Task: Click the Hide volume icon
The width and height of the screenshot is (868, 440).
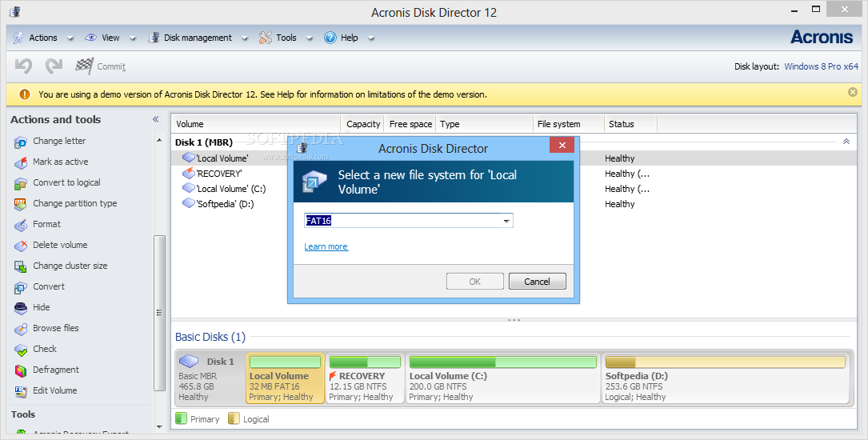Action: (21, 308)
